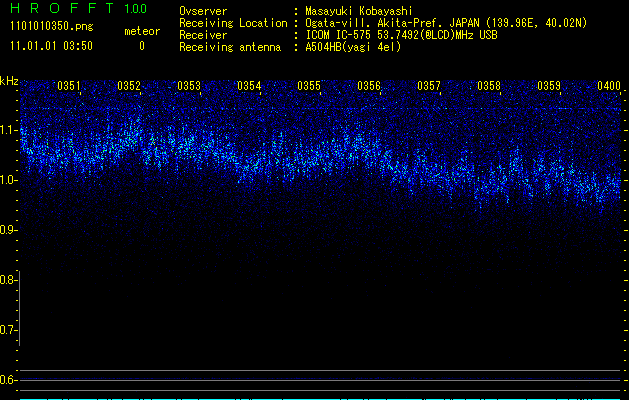Screen dimensions: 629x400
Task: Click the timestamp 11.01.01 03:50
Action: [x=51, y=46]
